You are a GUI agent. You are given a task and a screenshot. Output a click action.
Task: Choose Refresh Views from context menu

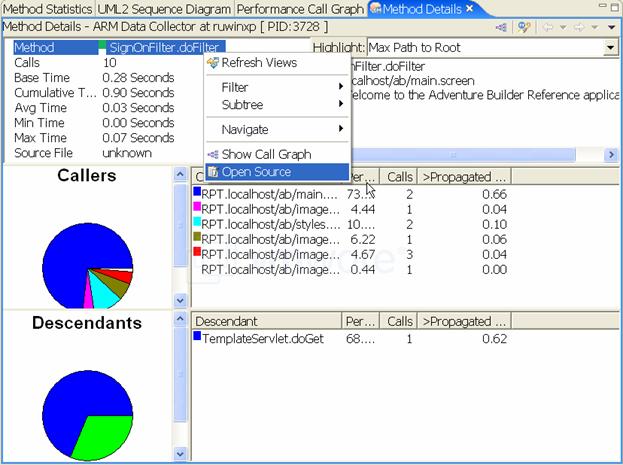(277, 62)
